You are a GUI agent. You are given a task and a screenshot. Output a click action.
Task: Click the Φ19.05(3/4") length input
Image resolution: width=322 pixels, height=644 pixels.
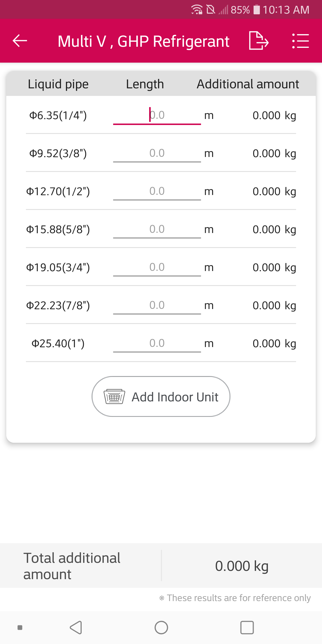pyautogui.click(x=157, y=267)
